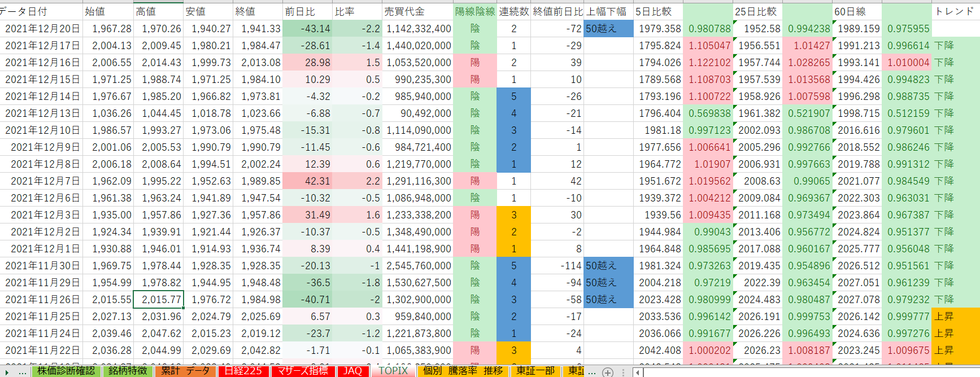Switch to the 東証一部 sheet tab
The height and width of the screenshot is (377, 980).
(535, 371)
